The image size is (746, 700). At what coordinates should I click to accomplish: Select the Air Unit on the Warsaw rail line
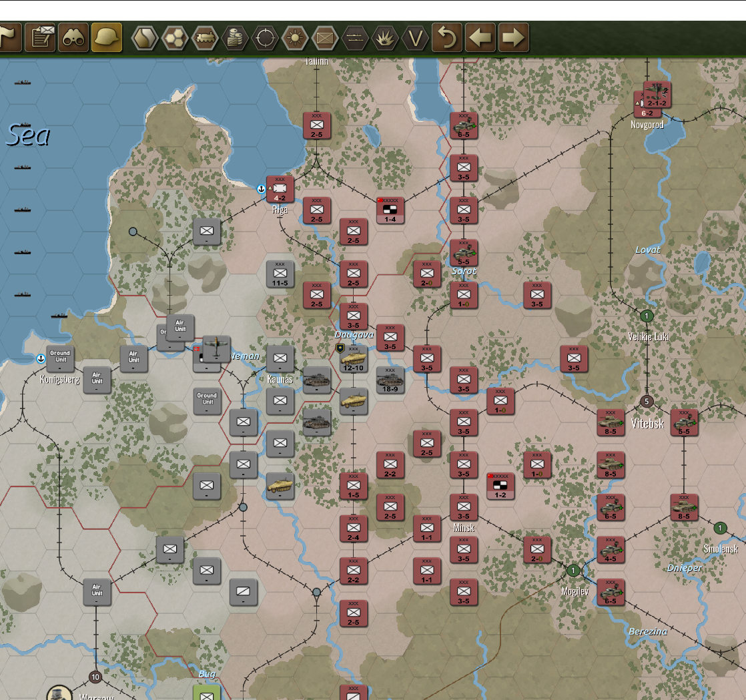point(97,592)
